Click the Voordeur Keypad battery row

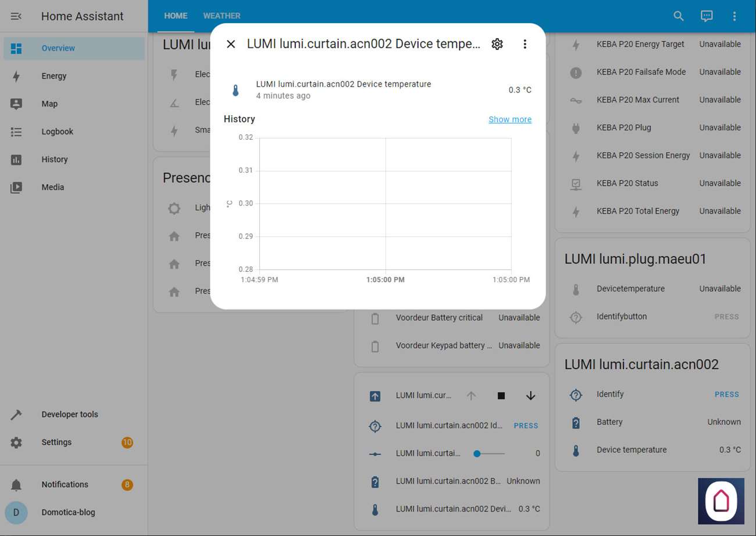tap(452, 346)
